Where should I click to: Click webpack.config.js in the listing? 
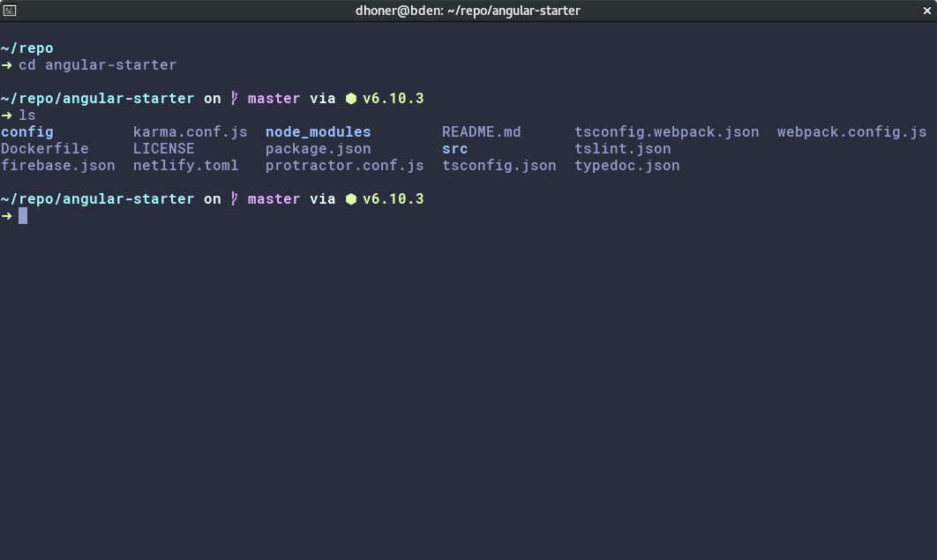point(851,132)
